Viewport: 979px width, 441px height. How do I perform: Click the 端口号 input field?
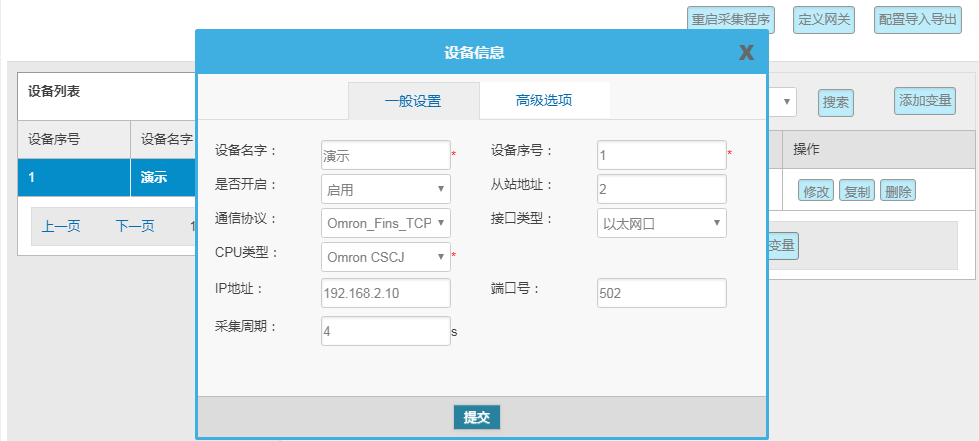coord(661,293)
